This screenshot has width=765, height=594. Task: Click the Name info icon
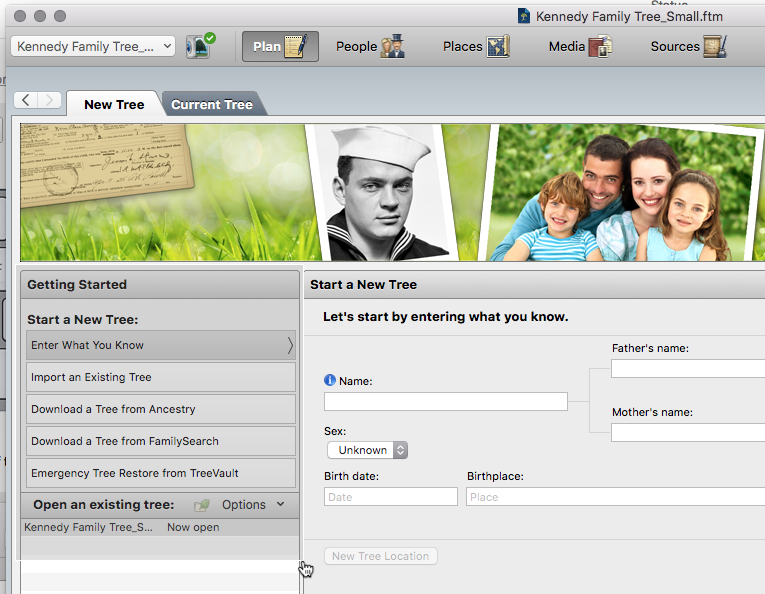[x=330, y=380]
